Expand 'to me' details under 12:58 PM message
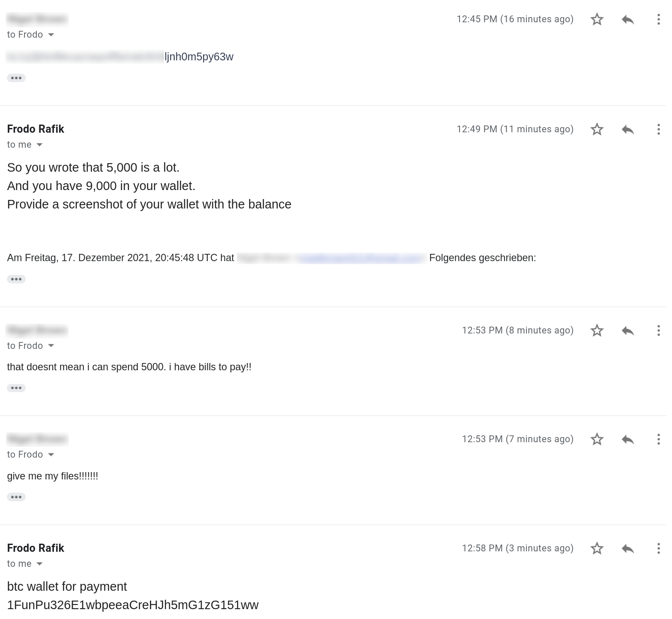 [39, 564]
